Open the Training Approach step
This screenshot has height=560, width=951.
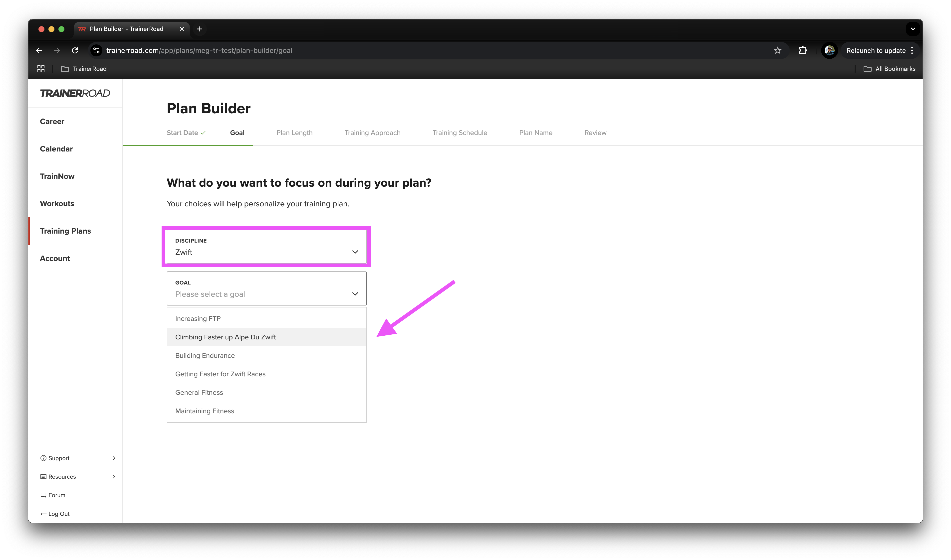point(372,133)
